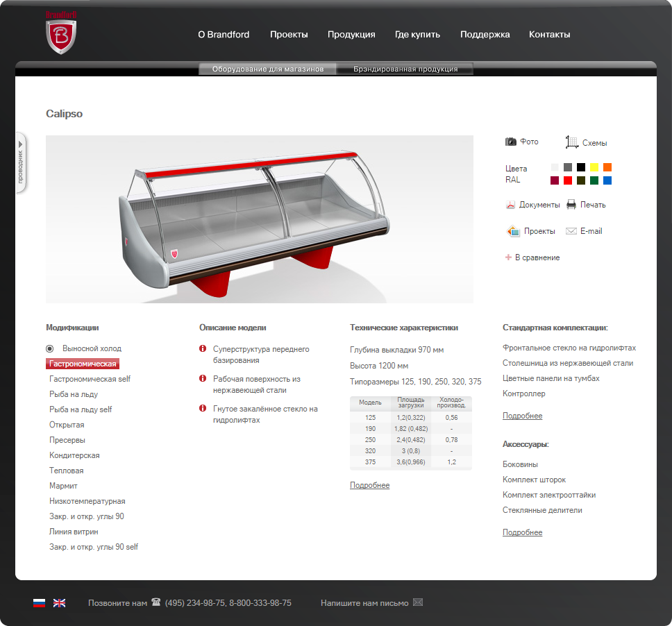
Task: Select Рыба на льду self modification
Action: coord(80,409)
